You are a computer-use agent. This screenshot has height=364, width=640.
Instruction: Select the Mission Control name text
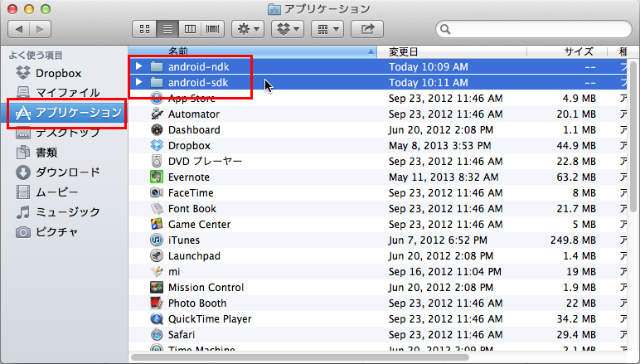tap(206, 287)
